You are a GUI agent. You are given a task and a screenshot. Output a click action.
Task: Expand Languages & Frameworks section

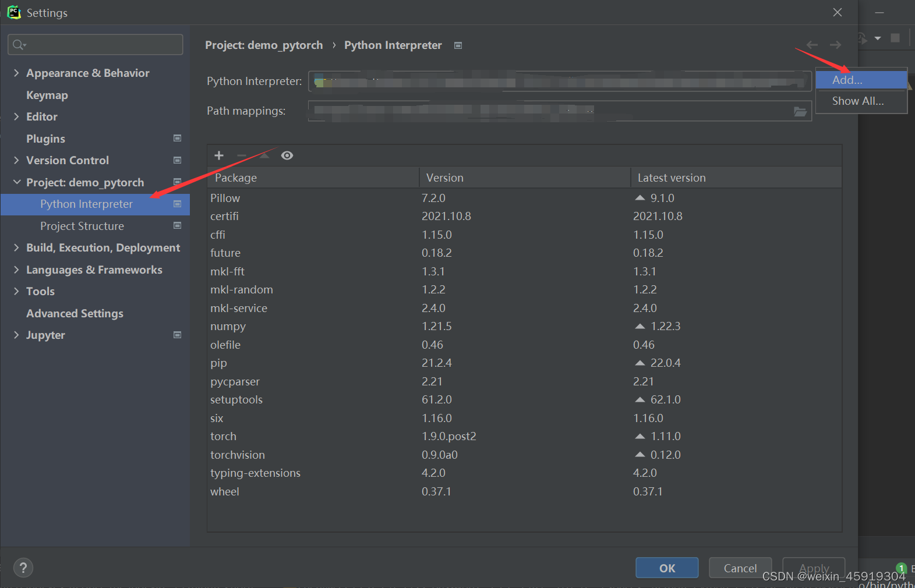tap(16, 270)
